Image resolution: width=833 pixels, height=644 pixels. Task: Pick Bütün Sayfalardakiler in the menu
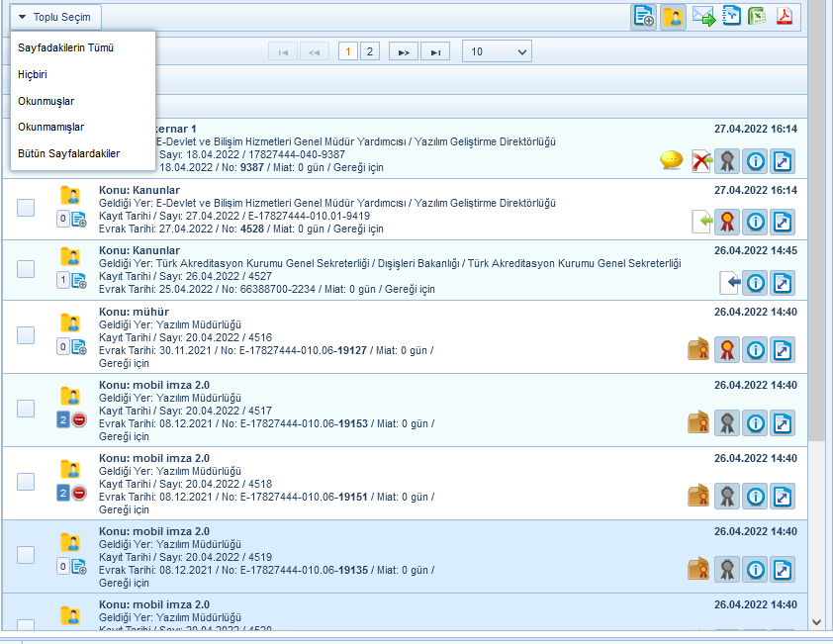[x=68, y=153]
